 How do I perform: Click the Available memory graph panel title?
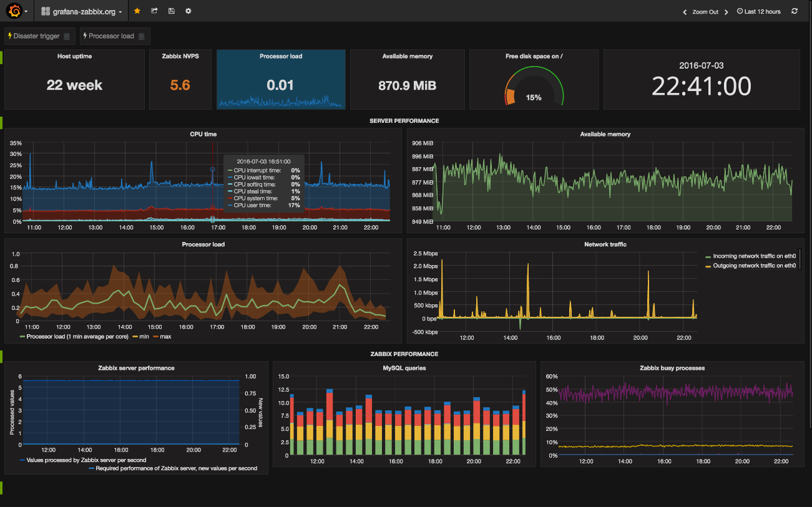[x=605, y=134]
